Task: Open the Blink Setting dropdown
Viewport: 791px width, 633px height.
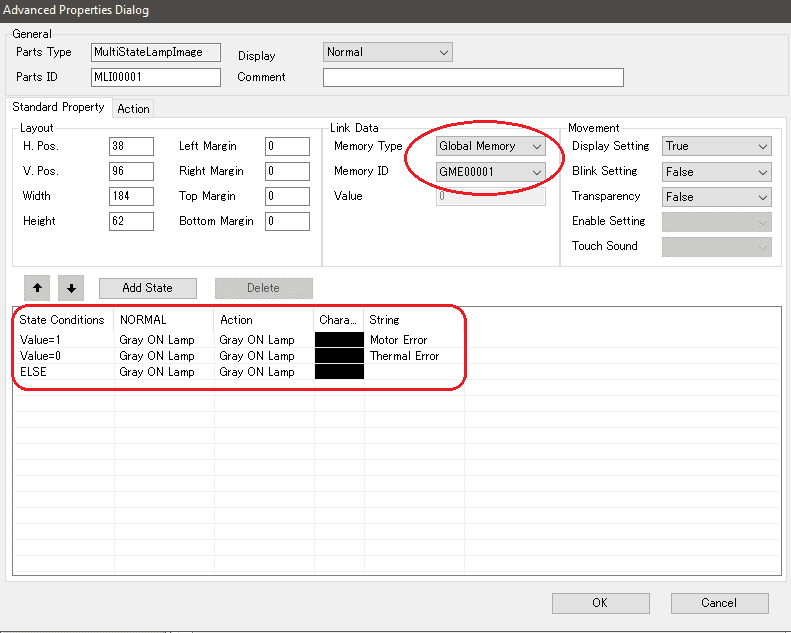Action: 716,172
